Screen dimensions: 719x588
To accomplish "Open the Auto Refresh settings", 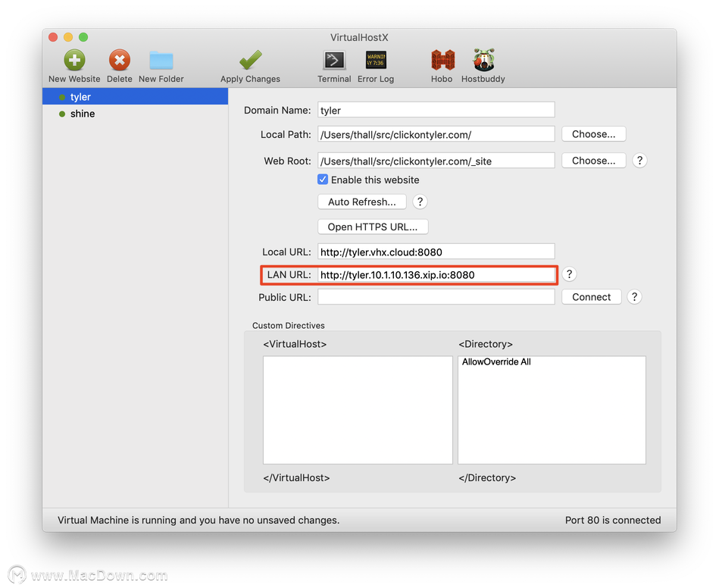I will click(x=362, y=202).
